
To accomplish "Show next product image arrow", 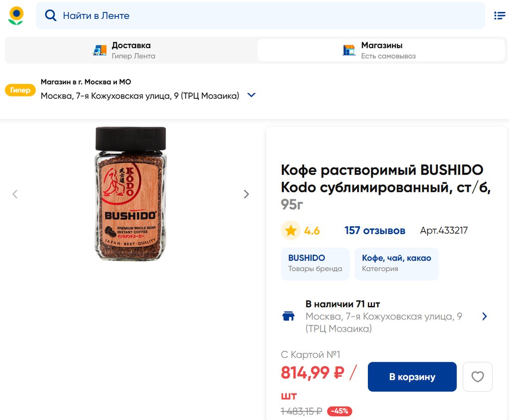I will [x=246, y=194].
